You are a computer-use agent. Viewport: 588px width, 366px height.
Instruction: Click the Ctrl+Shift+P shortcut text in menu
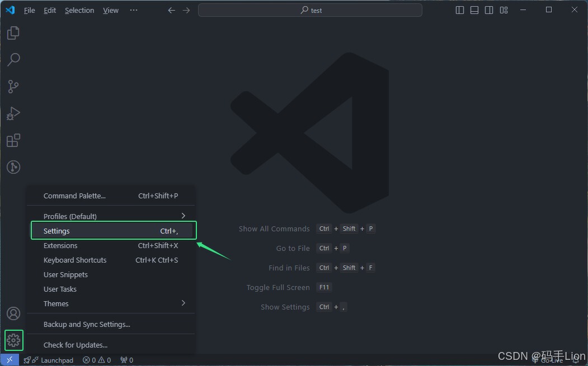(x=158, y=196)
